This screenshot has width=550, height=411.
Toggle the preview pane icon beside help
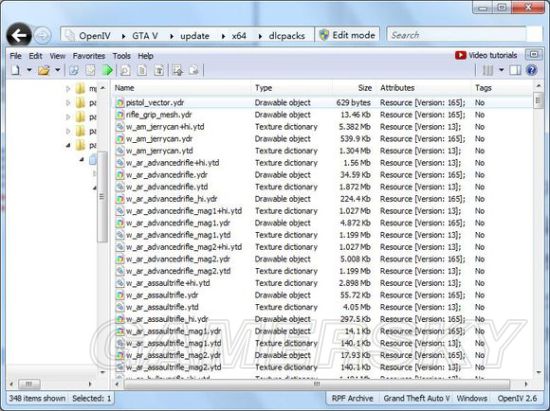515,70
